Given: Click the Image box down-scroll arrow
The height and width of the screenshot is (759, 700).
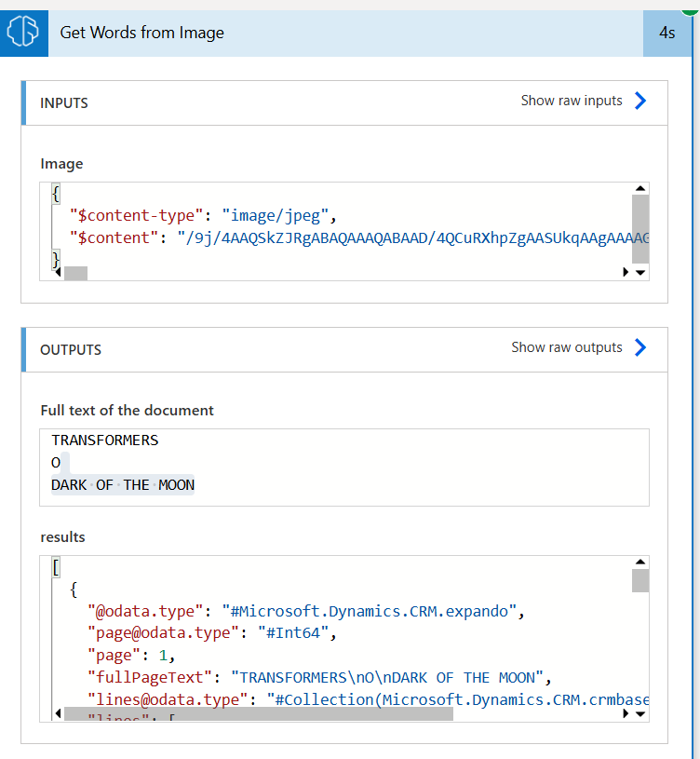Looking at the screenshot, I should tap(640, 273).
